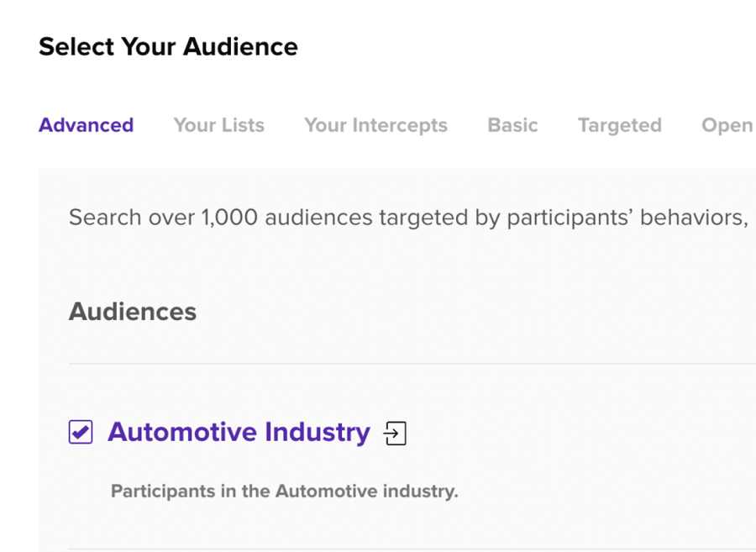This screenshot has width=756, height=552.
Task: Choose Your Intercepts as audience source
Action: coord(375,125)
